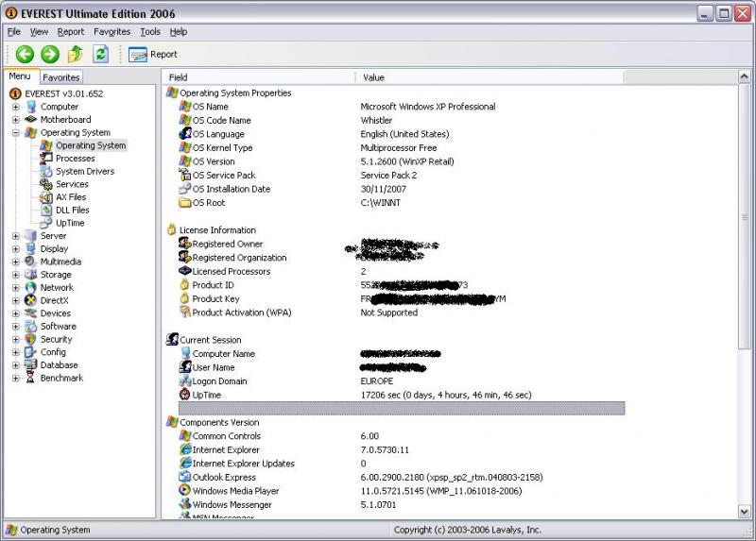This screenshot has width=756, height=541.
Task: Open the Favorites menu
Action: pos(112,32)
